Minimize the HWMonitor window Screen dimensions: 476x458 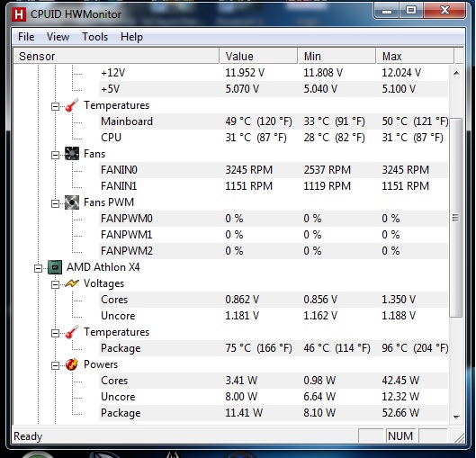(387, 12)
